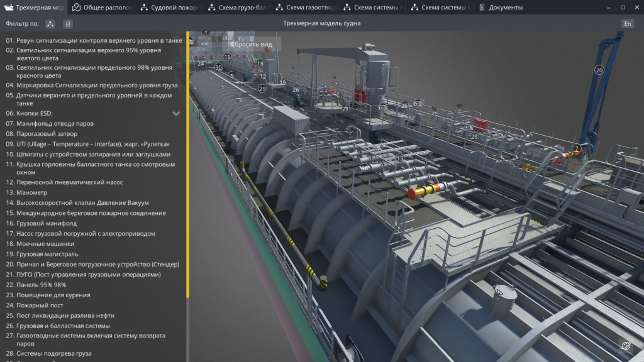Select item 17 Насос грузовой погружной
This screenshot has width=644, height=362.
(x=80, y=234)
